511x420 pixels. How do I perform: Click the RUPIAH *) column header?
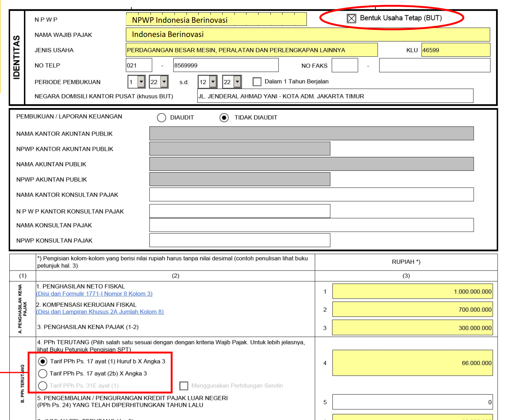tap(406, 262)
